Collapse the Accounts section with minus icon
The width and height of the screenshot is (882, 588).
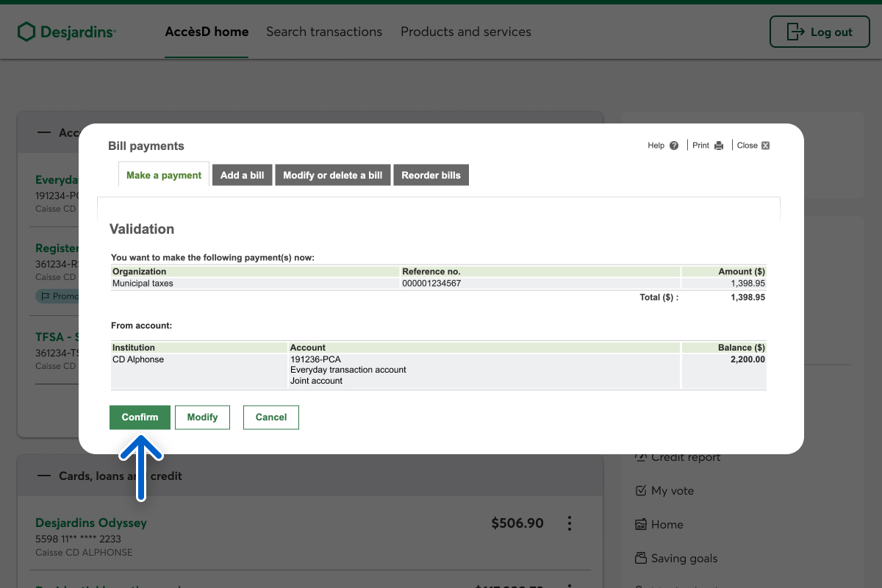45,133
